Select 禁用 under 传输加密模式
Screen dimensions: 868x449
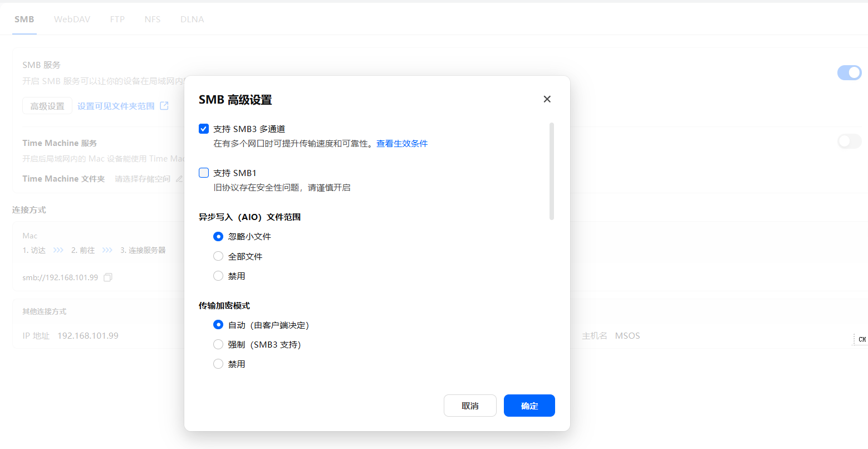tap(218, 364)
